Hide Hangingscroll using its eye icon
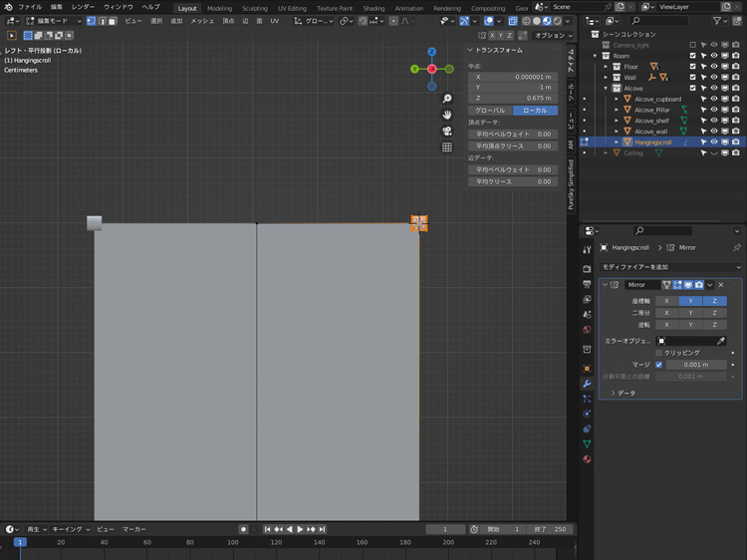This screenshot has width=747, height=560. point(714,142)
